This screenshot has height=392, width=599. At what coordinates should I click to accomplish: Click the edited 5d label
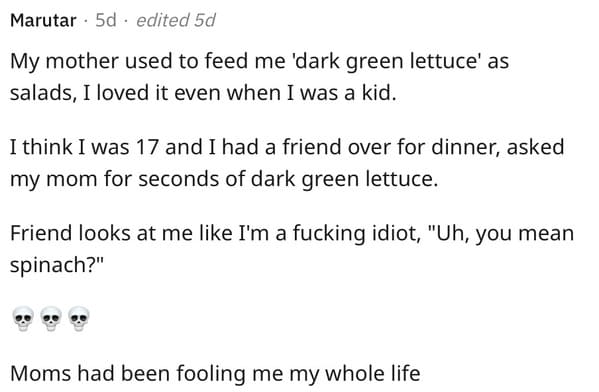point(176,20)
